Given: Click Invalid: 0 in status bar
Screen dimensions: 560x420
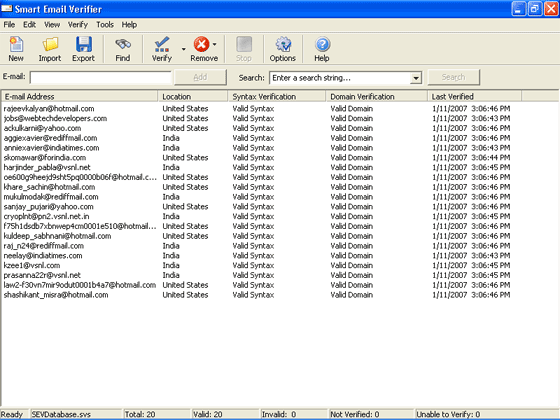Looking at the screenshot, I should pos(279,415).
